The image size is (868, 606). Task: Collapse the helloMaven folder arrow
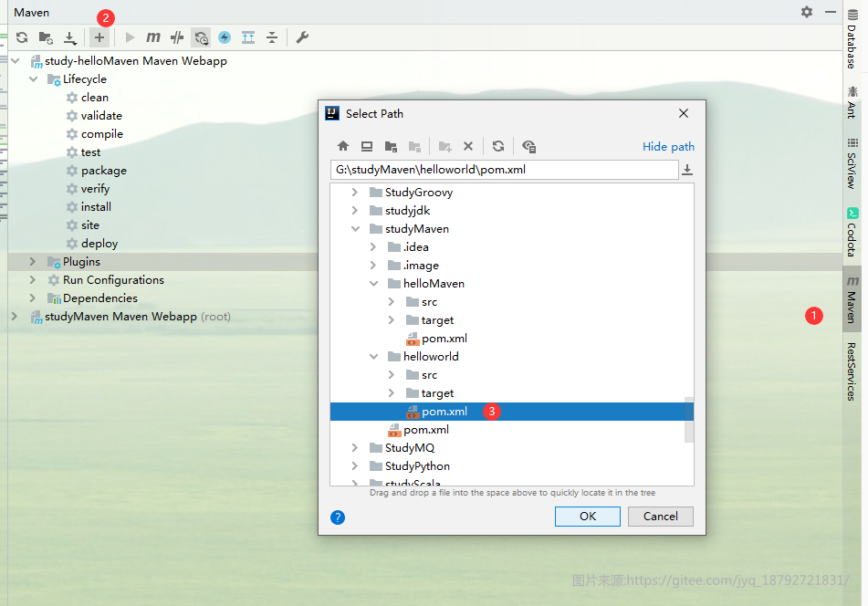[x=373, y=284]
